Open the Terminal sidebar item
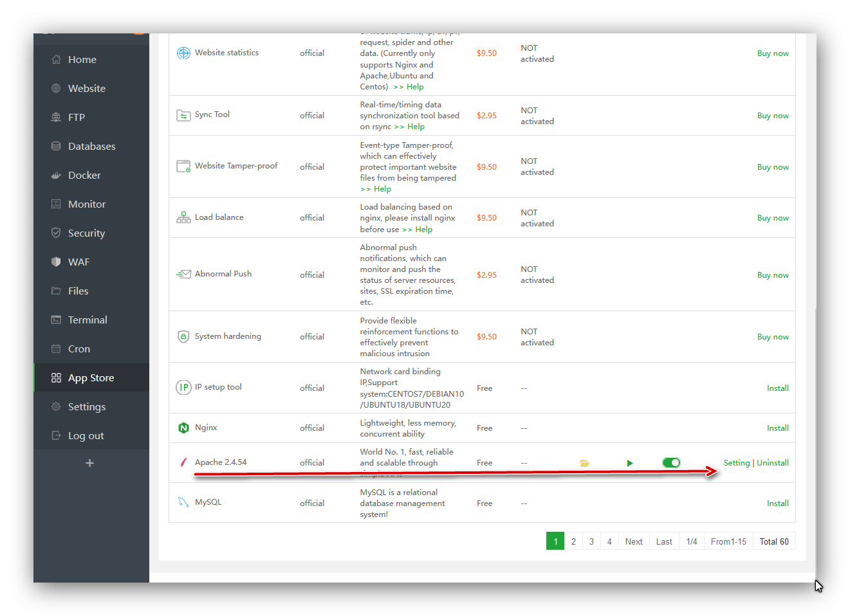The image size is (850, 616). coord(88,320)
